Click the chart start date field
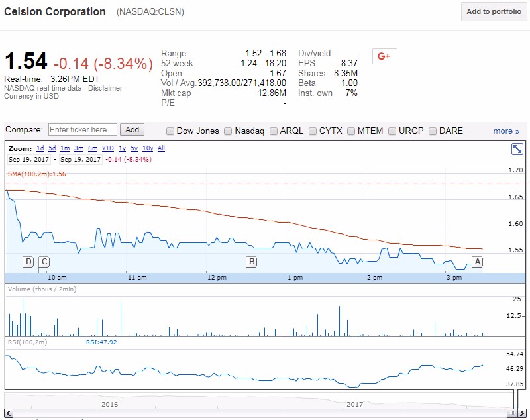 coord(28,160)
